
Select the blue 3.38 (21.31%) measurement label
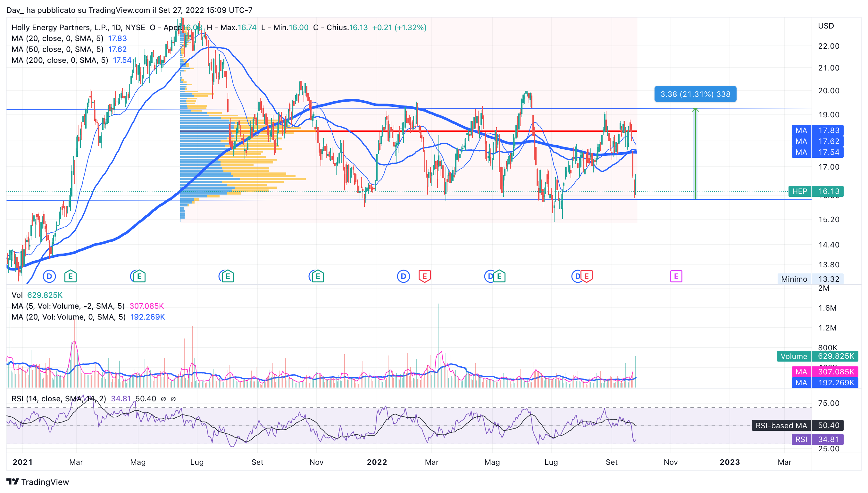point(695,94)
